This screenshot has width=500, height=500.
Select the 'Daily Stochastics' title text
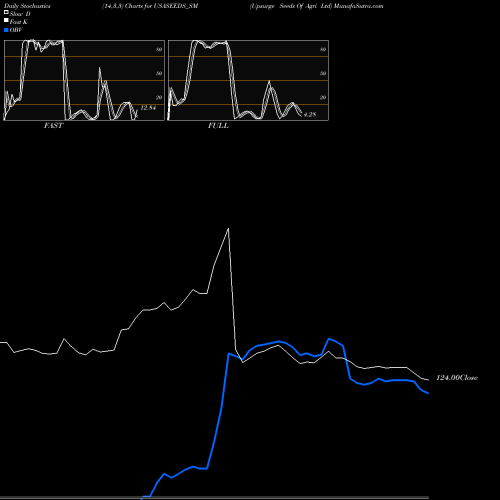click(x=27, y=6)
